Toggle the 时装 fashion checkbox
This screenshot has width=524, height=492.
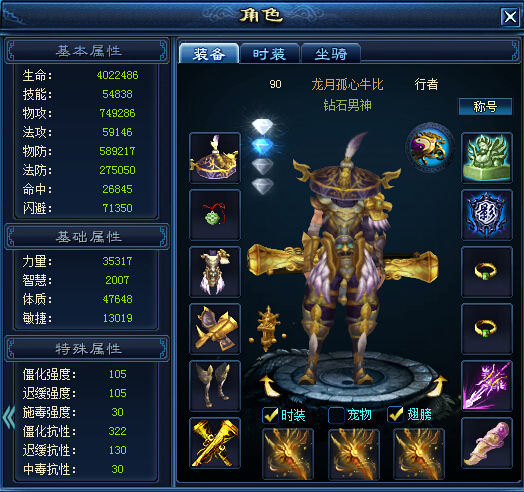click(x=270, y=415)
